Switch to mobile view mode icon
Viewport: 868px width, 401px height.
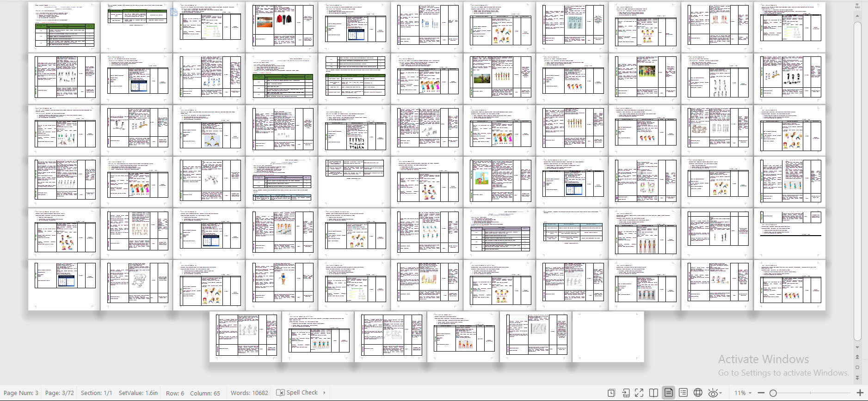coord(626,393)
